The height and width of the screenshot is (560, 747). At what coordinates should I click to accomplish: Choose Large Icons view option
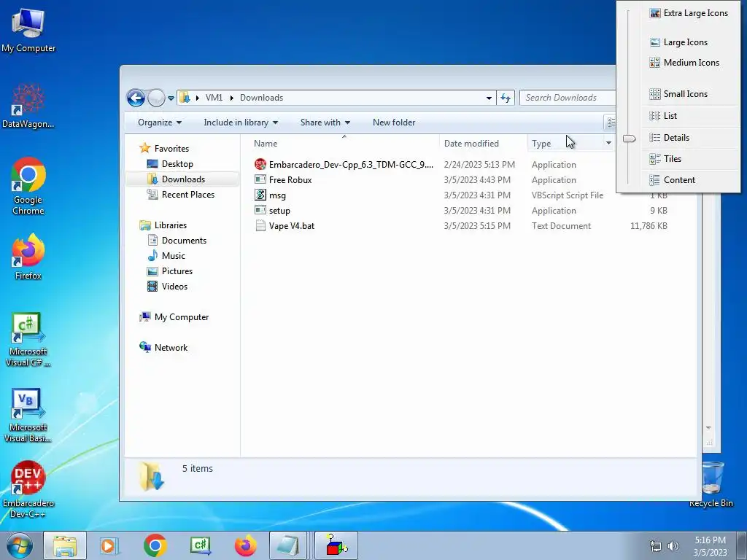679,42
